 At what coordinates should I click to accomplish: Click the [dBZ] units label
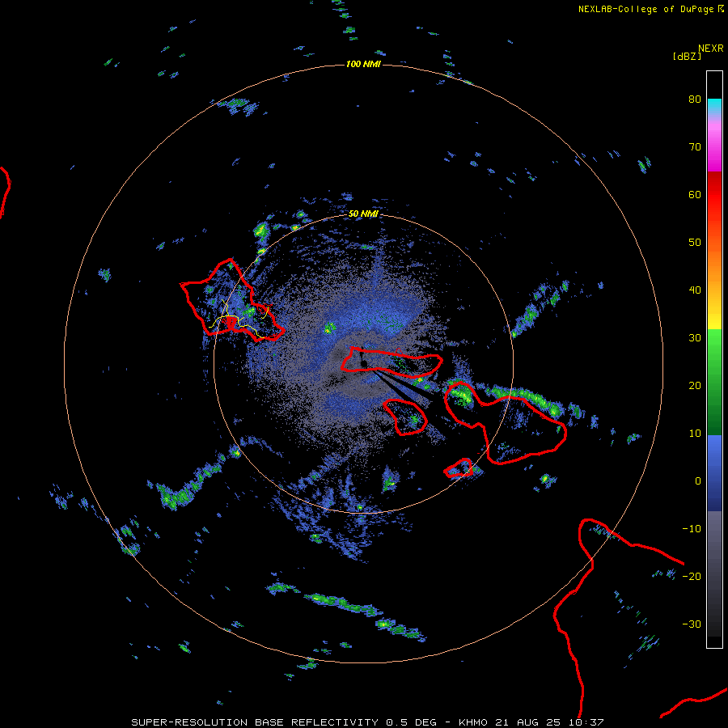click(x=687, y=56)
